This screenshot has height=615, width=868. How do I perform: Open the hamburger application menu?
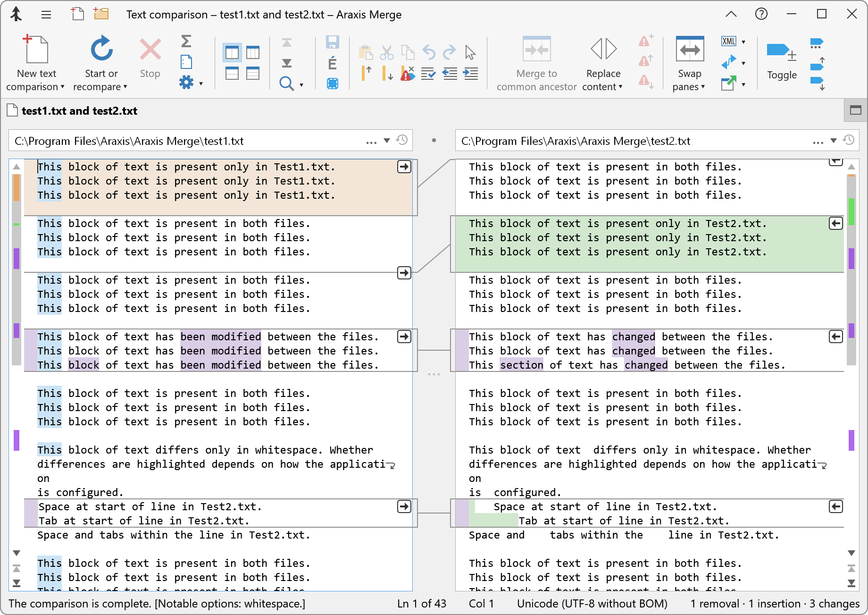[46, 14]
